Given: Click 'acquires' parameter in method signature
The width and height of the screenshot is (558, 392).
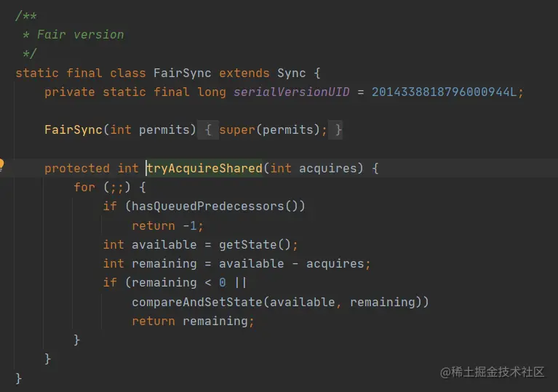Looking at the screenshot, I should pyautogui.click(x=328, y=168).
